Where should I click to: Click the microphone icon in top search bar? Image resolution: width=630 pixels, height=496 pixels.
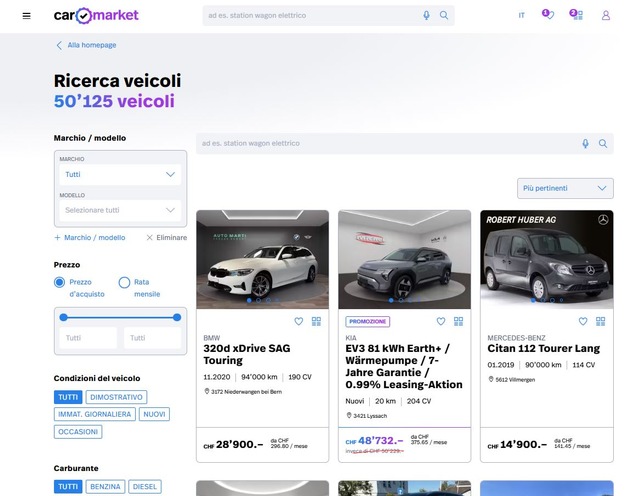[426, 16]
